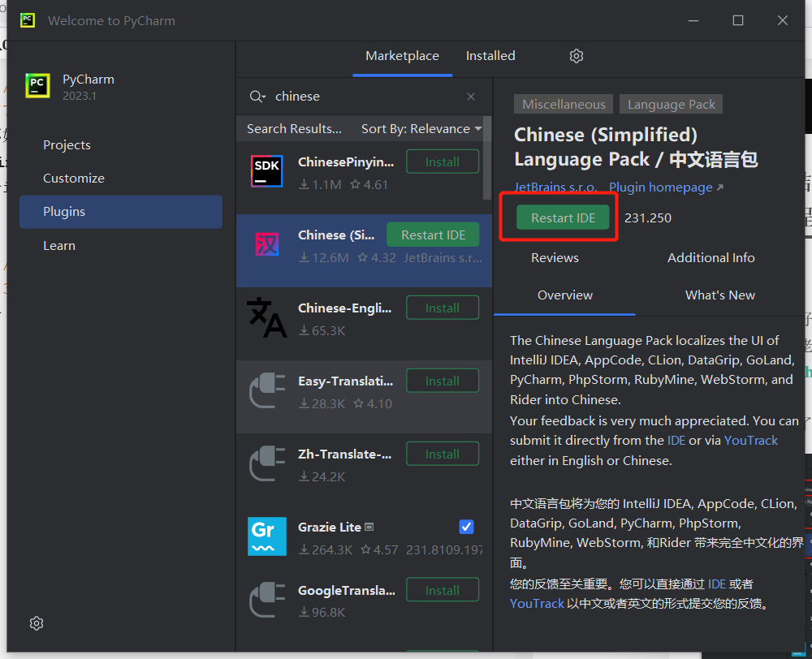This screenshot has width=812, height=659.
Task: Switch to Marketplace tab
Action: pos(403,56)
